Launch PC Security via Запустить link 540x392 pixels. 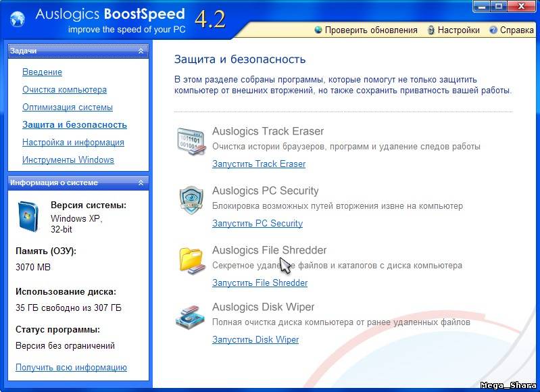(x=257, y=224)
